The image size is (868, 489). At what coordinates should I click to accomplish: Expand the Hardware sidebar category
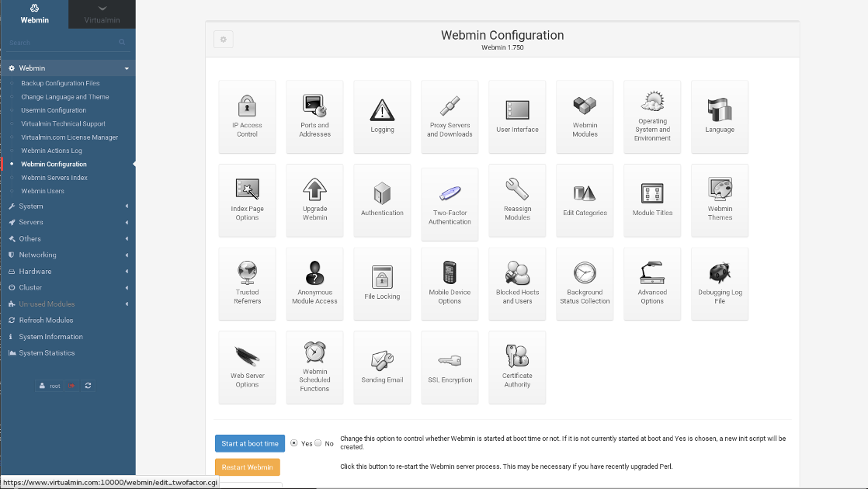pos(68,271)
